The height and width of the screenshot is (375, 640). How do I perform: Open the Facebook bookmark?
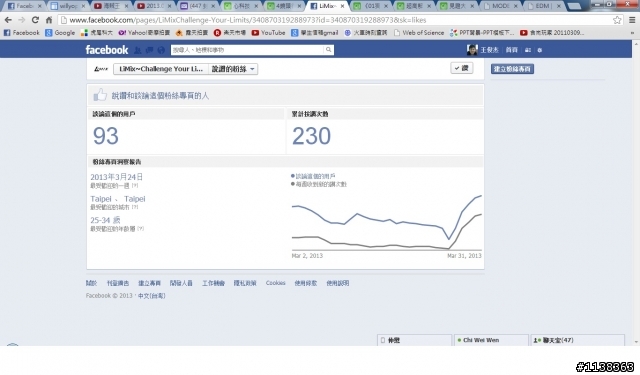click(x=22, y=33)
